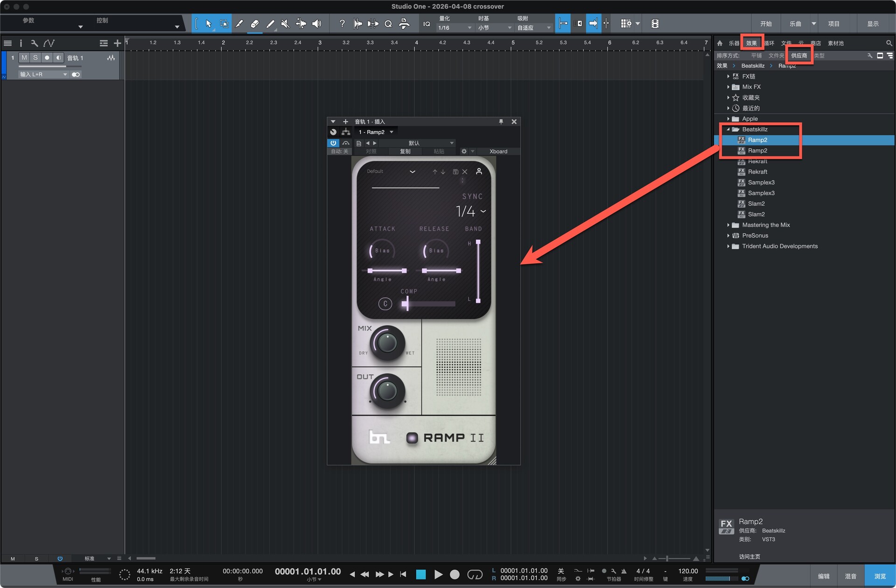The width and height of the screenshot is (896, 588).
Task: Add a new track with plus icon
Action: pyautogui.click(x=117, y=43)
